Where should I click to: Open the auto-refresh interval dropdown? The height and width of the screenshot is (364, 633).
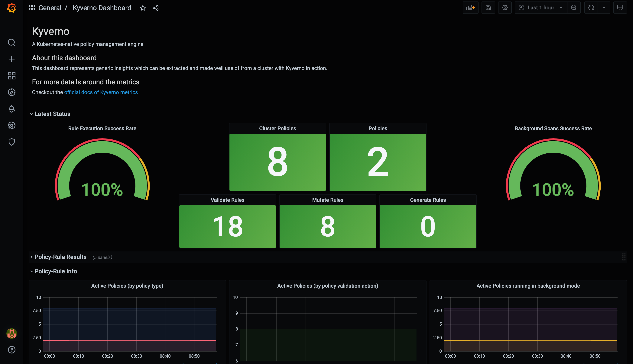coord(604,8)
